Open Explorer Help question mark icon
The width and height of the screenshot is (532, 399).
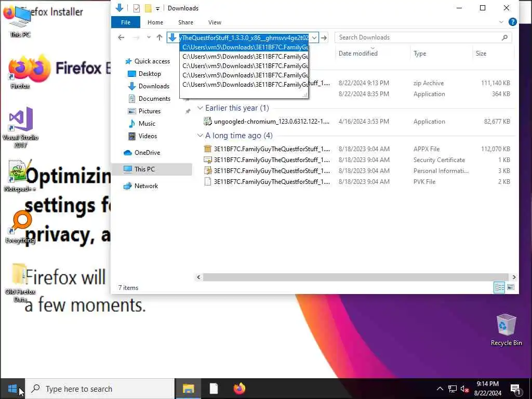click(x=512, y=22)
